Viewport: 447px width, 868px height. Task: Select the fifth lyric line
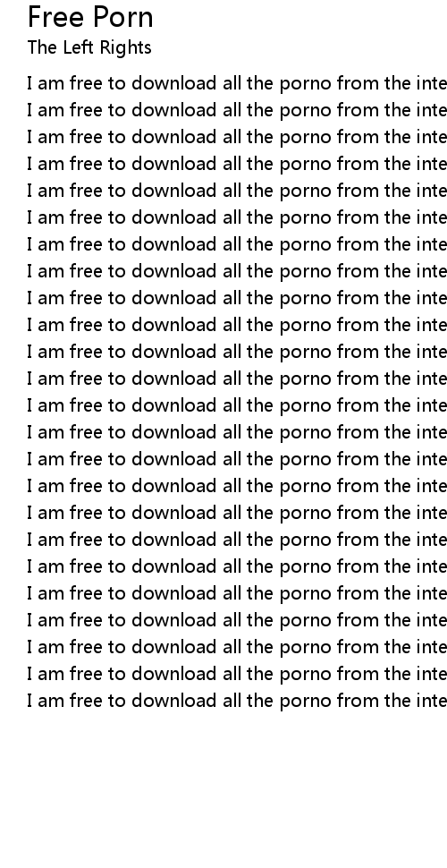(x=237, y=191)
